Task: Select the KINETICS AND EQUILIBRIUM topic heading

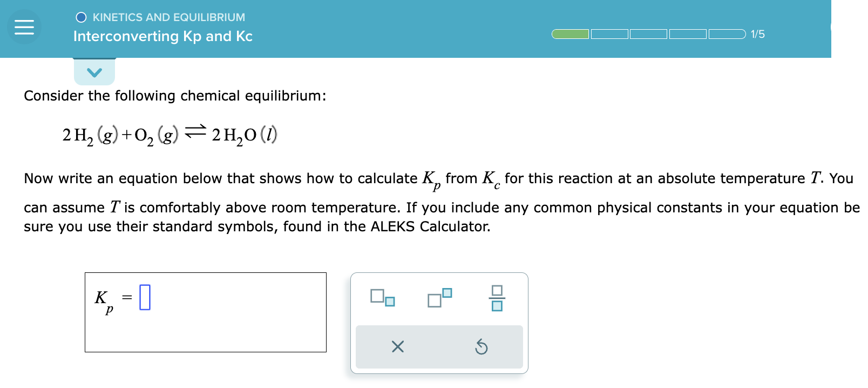Action: coord(169,17)
